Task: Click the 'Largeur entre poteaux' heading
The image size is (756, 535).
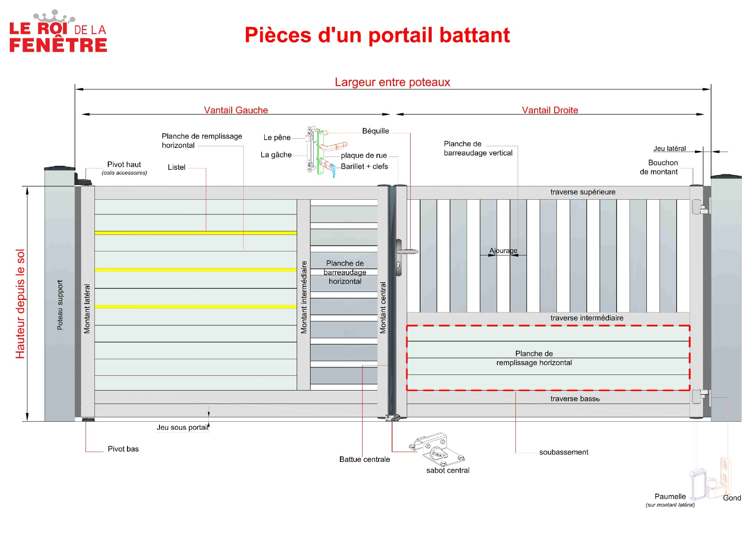Action: (392, 82)
